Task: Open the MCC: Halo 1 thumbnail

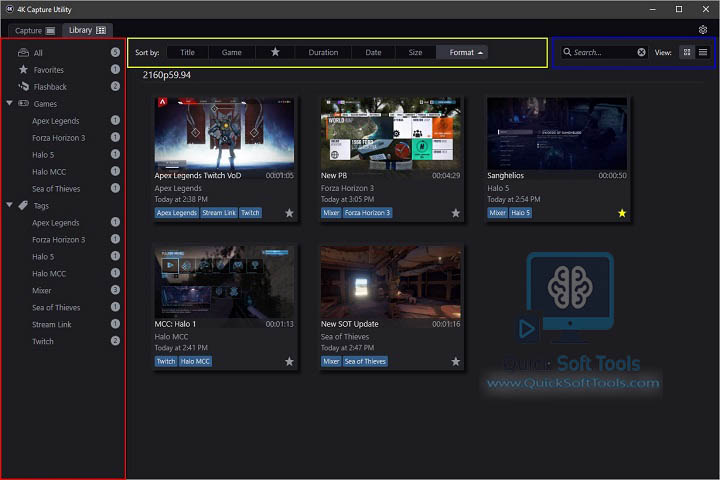Action: point(224,282)
